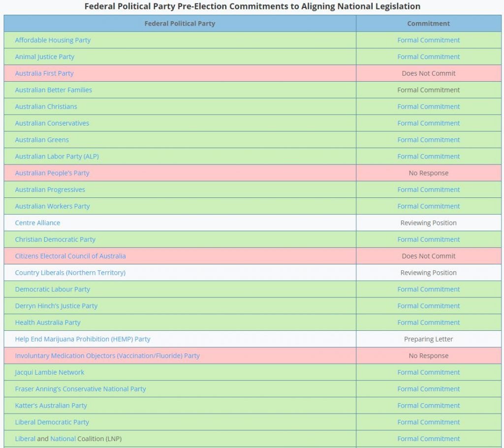Open Christian Democratic Party's Formal Commitment link

[429, 240]
